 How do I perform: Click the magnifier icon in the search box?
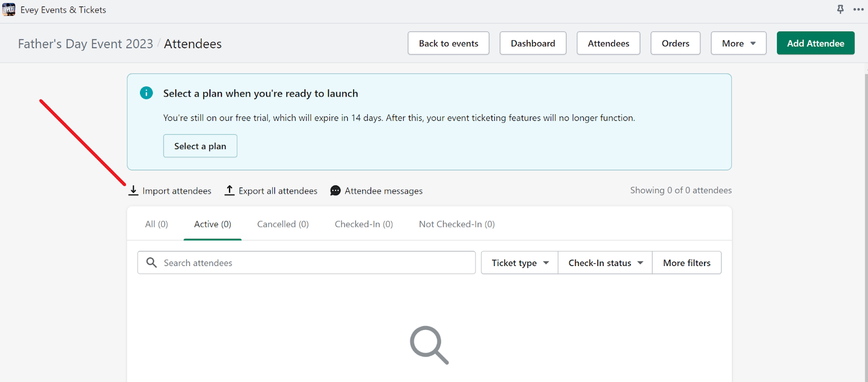152,263
